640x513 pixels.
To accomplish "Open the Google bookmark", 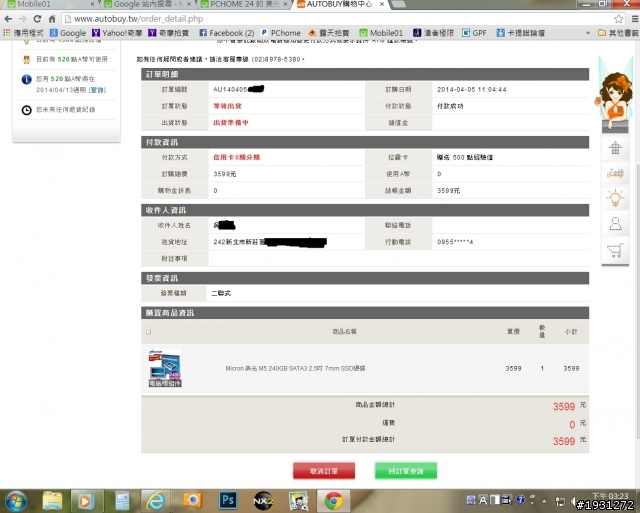I will point(68,33).
